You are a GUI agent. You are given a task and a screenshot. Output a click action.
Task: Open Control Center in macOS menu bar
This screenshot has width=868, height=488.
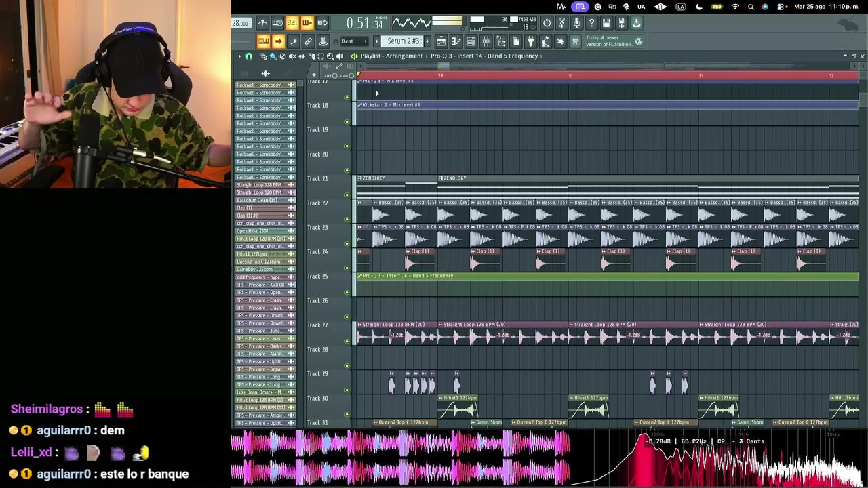[x=781, y=7]
